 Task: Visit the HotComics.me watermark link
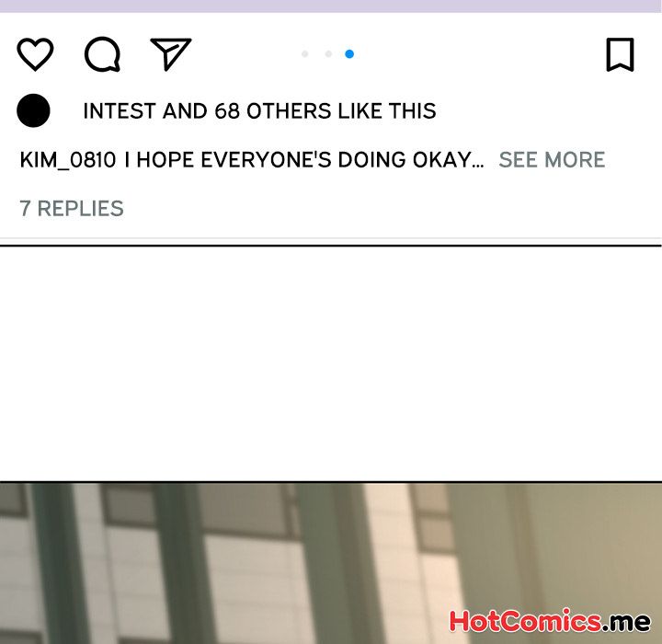(550, 621)
